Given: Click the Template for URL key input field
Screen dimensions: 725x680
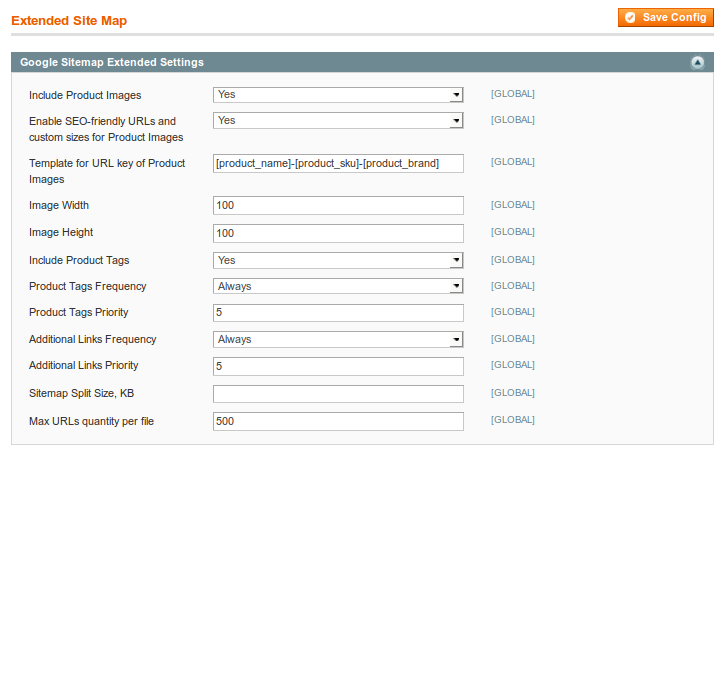Looking at the screenshot, I should coord(338,164).
